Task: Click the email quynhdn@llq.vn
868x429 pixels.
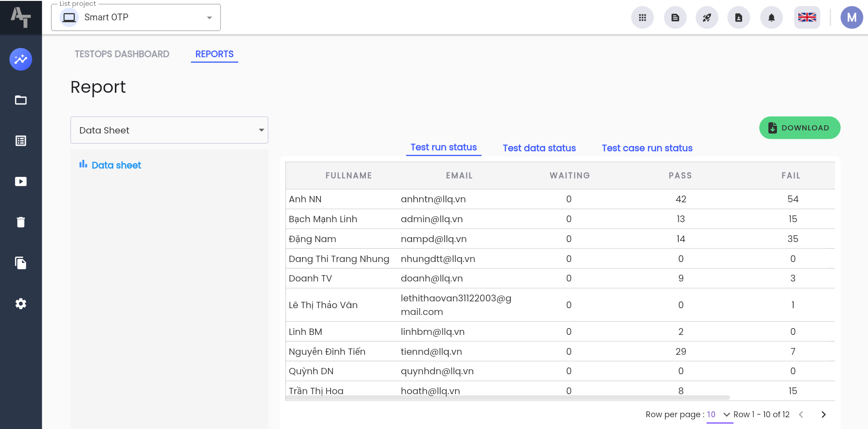Action: [437, 371]
